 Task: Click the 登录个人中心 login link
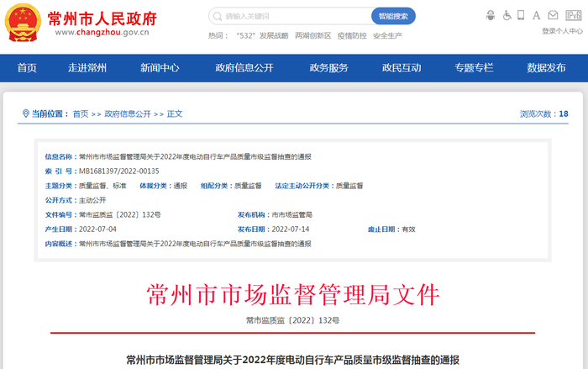(x=562, y=31)
